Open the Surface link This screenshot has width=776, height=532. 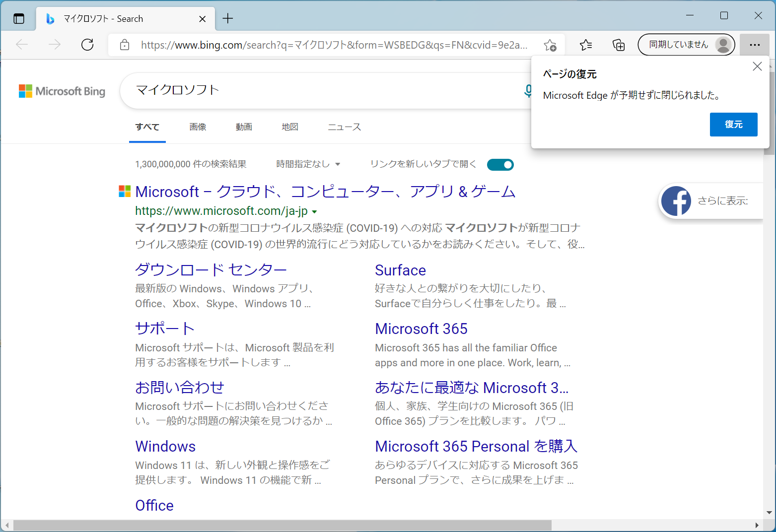coord(400,270)
